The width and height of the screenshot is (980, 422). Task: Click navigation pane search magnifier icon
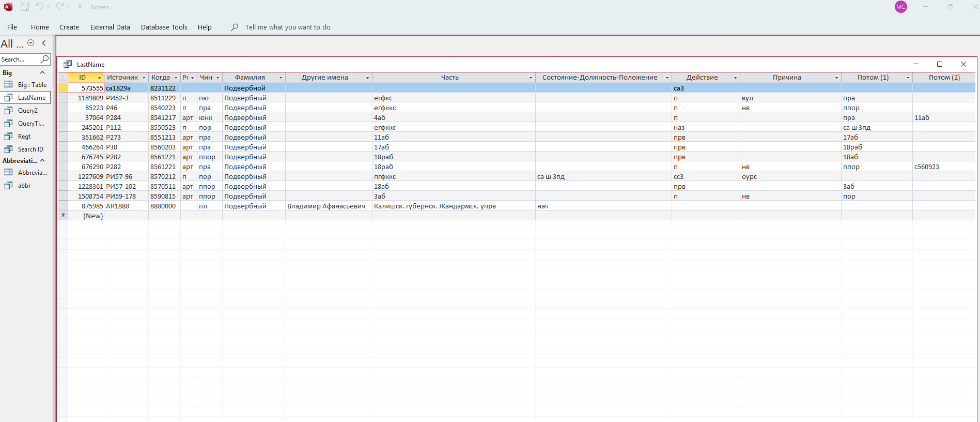click(x=45, y=59)
